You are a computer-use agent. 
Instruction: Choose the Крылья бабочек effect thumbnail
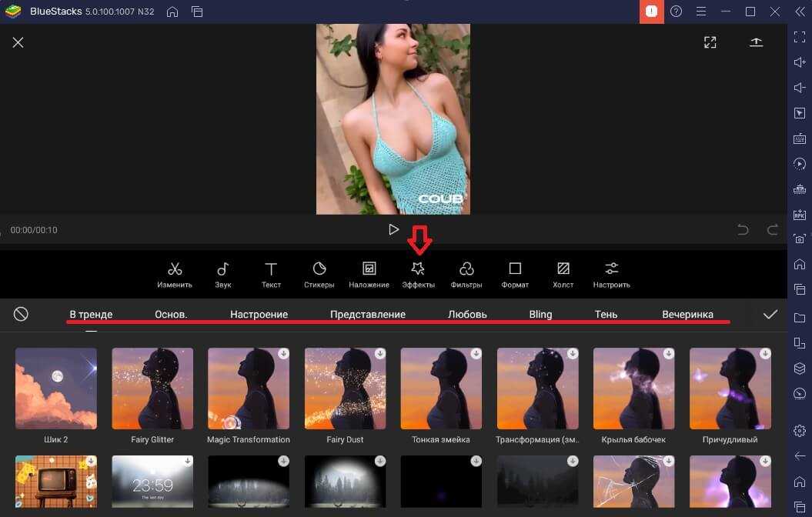point(633,389)
